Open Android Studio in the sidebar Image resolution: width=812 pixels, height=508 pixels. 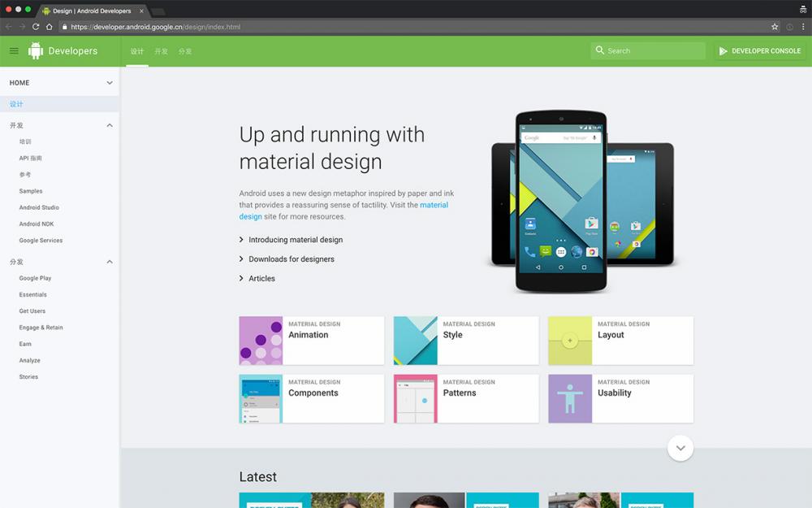point(39,207)
